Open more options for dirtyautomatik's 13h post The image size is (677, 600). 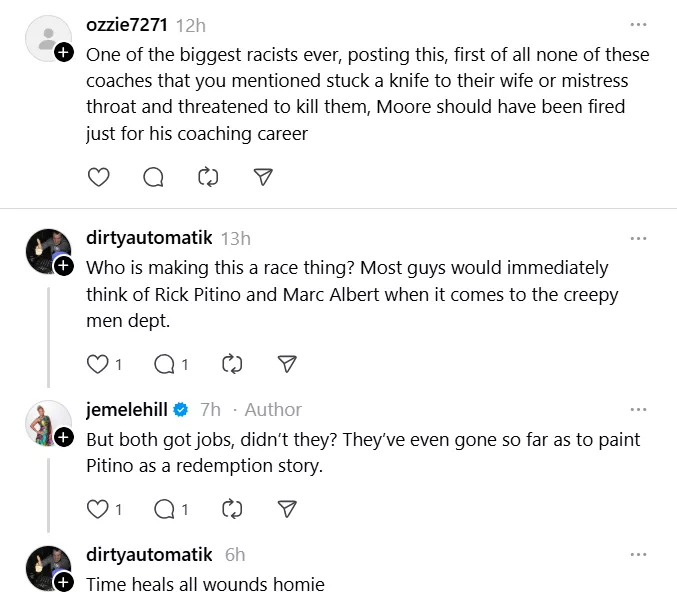click(x=637, y=238)
